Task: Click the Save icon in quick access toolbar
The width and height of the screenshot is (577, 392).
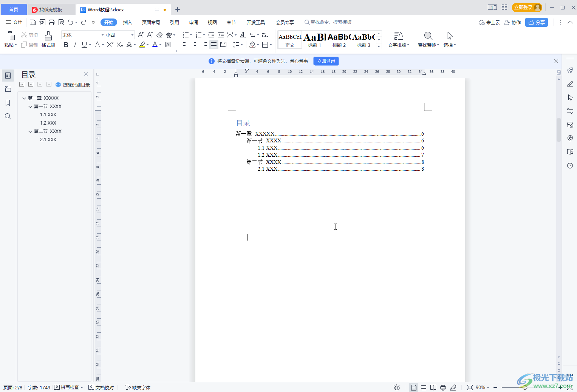Action: click(33, 22)
